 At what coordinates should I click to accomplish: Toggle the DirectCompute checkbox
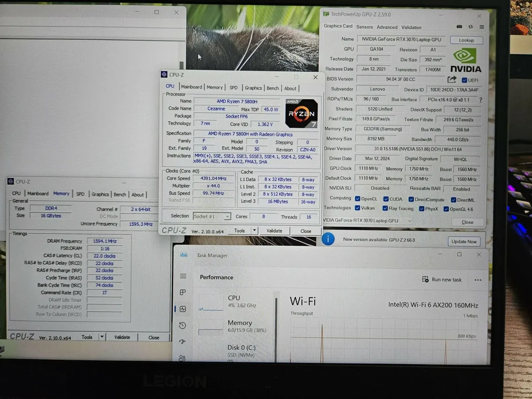411,199
